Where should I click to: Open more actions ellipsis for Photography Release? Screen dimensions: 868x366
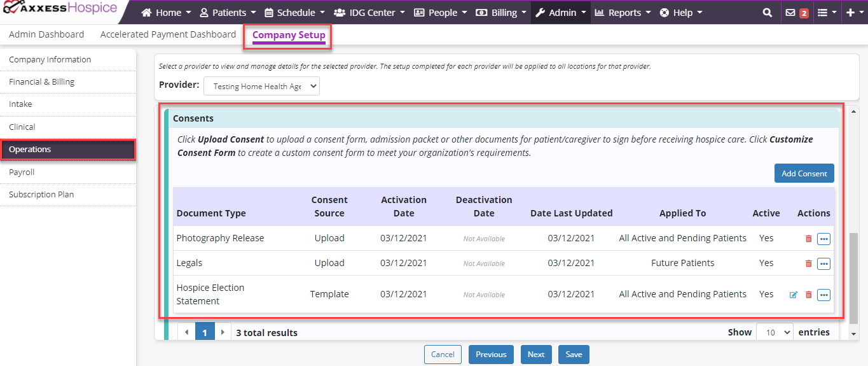[823, 239]
